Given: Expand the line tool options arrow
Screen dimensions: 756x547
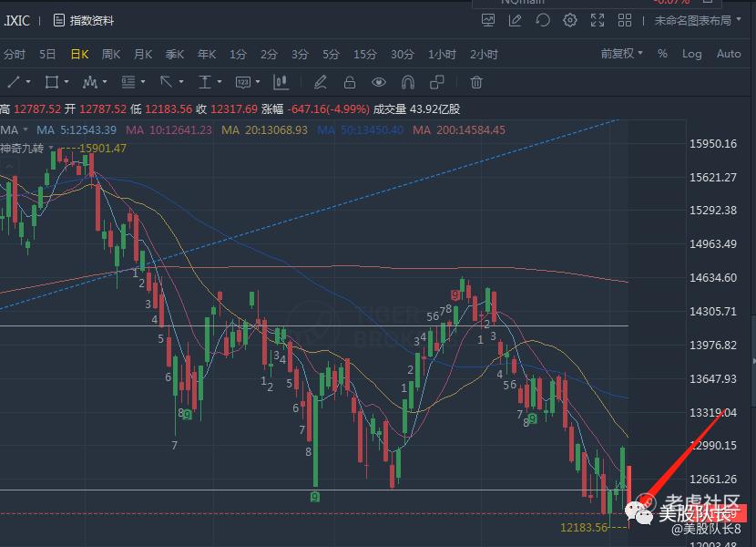Looking at the screenshot, I should click(x=28, y=82).
